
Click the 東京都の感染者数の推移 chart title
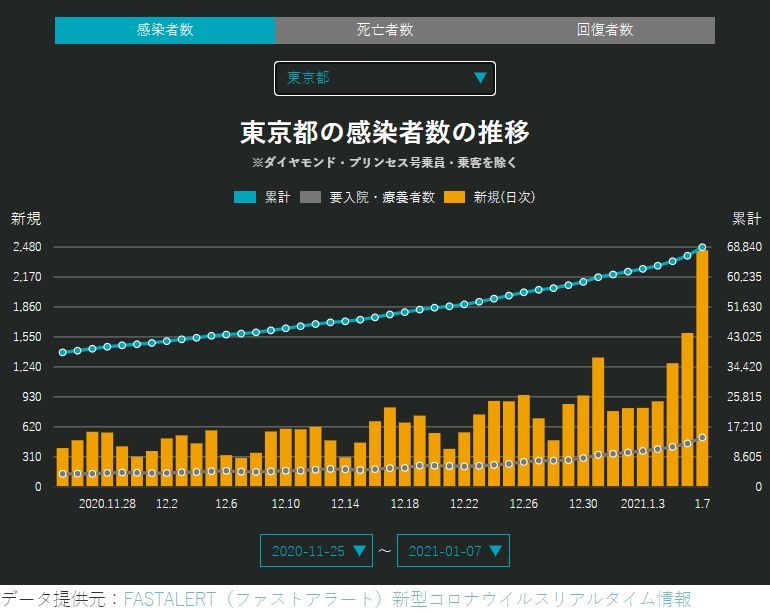(x=385, y=132)
